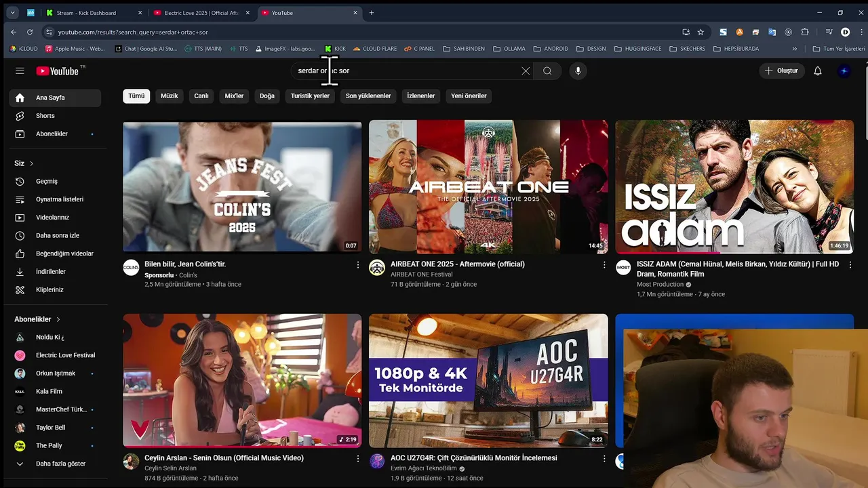The image size is (868, 488).
Task: Open Videolarınız in sidebar
Action: pos(55,218)
